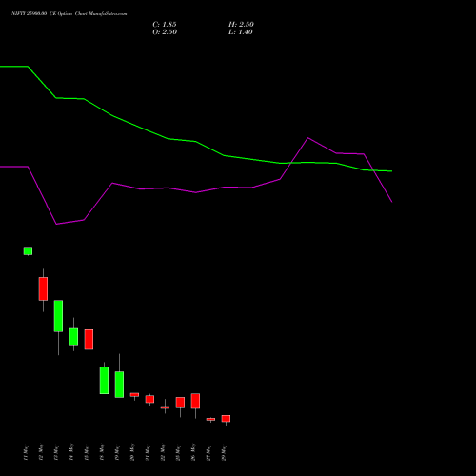Click the green candle for 18 May
The width and height of the screenshot is (476, 476).
click(x=104, y=381)
